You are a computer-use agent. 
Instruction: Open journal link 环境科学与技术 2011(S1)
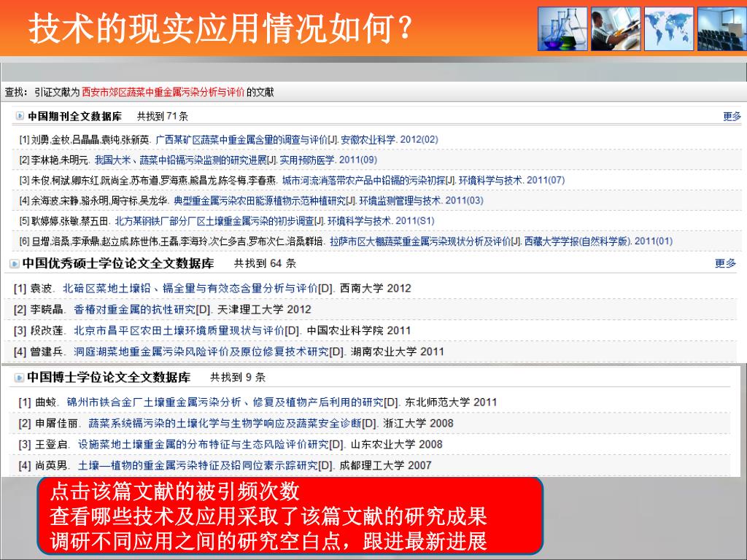click(x=381, y=221)
